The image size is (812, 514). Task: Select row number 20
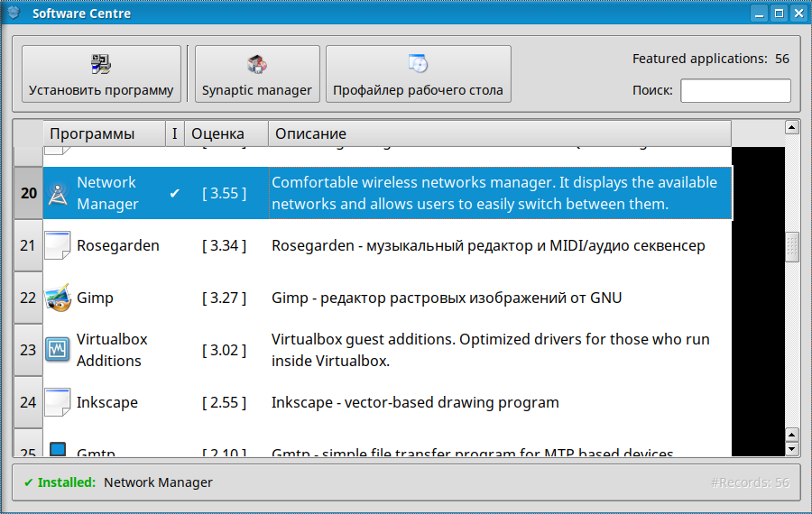(29, 193)
